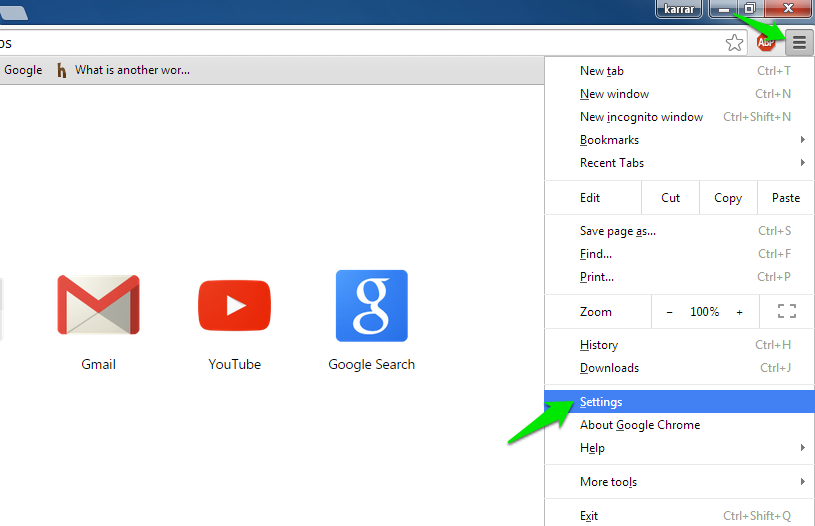Choose Exit from the menu
815x526 pixels.
[x=679, y=516]
